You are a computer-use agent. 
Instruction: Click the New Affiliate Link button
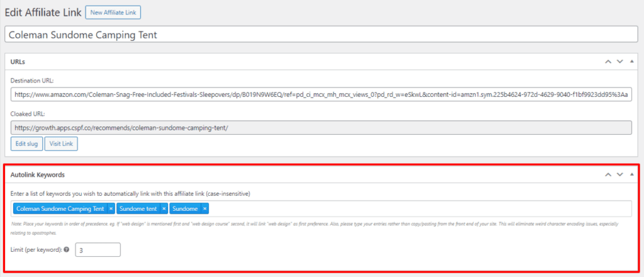click(113, 13)
